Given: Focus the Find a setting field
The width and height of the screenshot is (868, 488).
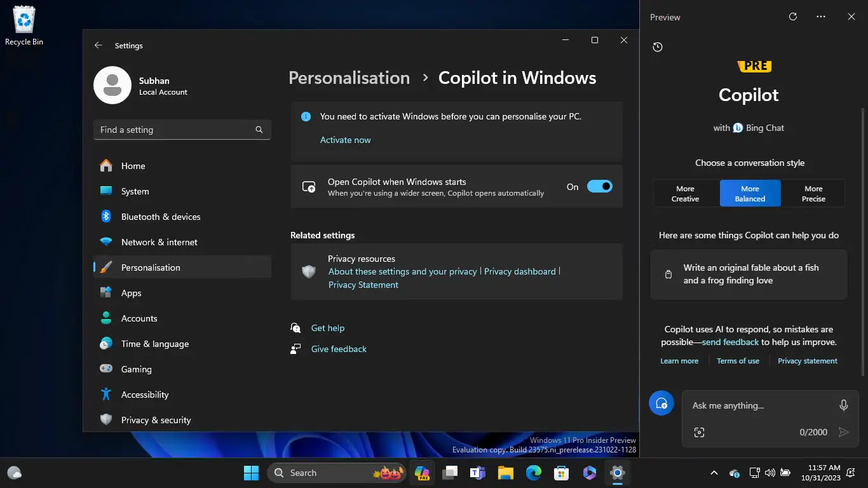Looking at the screenshot, I should coord(182,130).
